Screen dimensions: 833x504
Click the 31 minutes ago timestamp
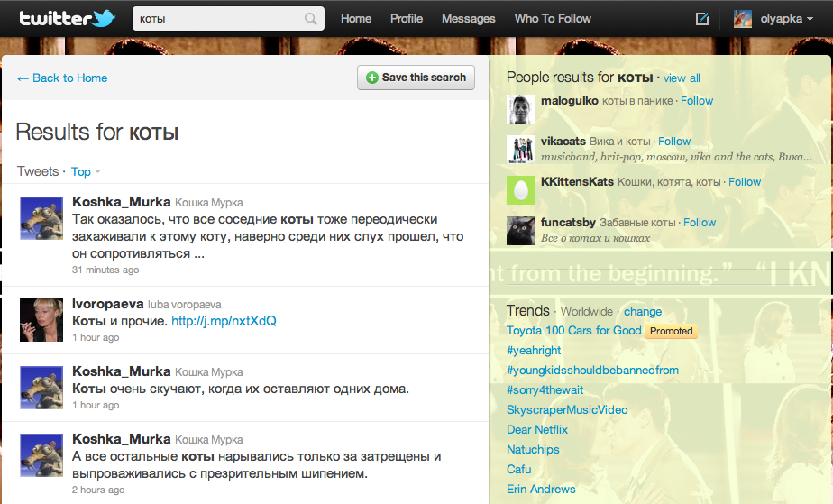click(105, 270)
